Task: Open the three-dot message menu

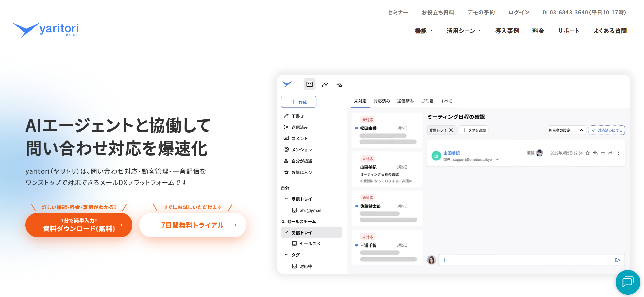Action: 618,153
